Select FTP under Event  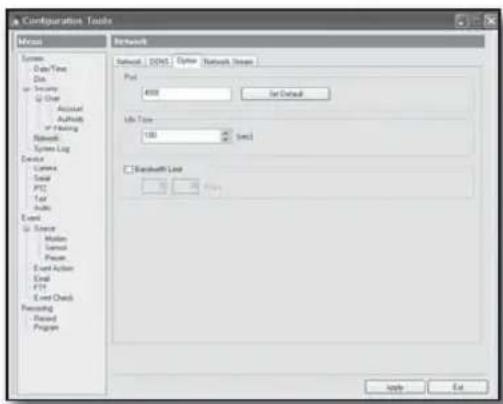(40, 287)
